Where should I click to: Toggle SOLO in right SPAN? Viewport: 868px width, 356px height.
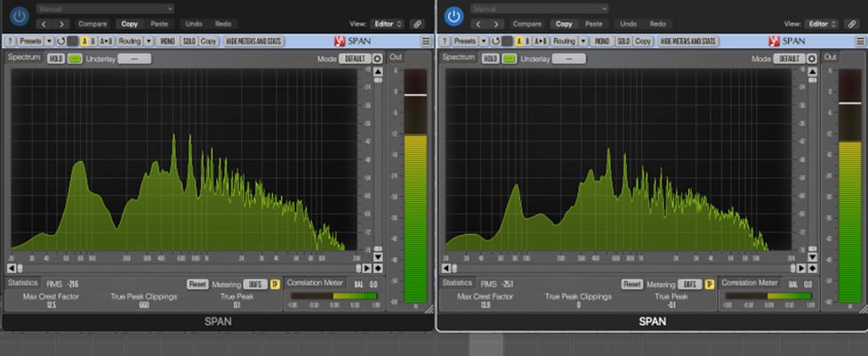tap(624, 42)
